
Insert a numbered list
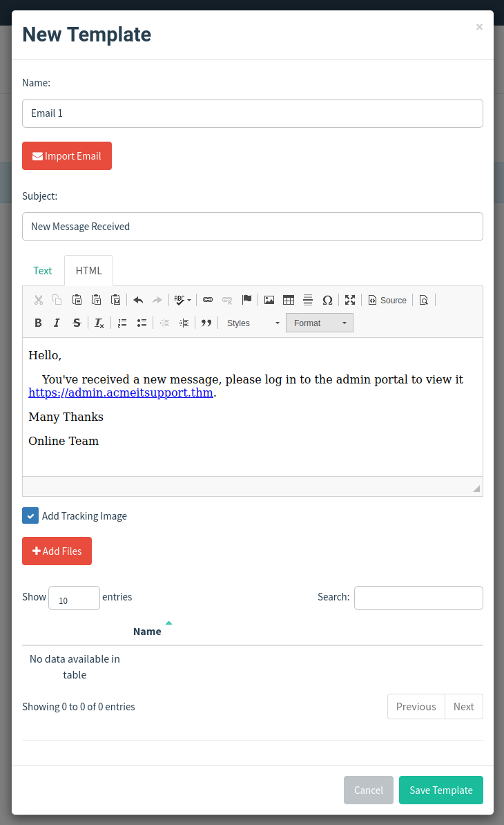click(122, 323)
